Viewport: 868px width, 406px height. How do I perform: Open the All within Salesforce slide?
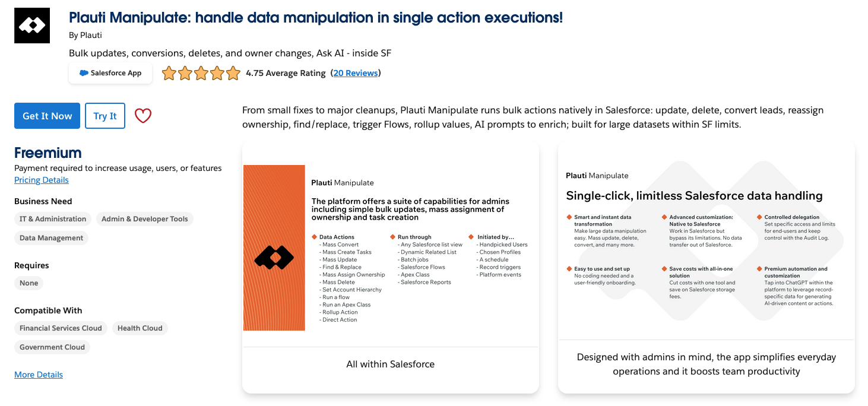391,267
